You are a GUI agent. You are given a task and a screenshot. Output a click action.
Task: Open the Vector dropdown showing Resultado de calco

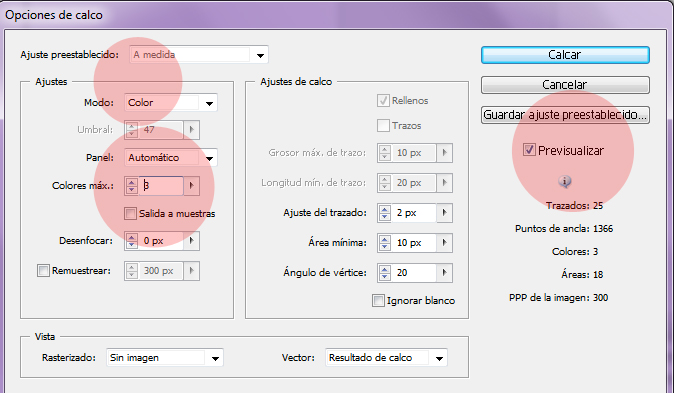click(386, 357)
